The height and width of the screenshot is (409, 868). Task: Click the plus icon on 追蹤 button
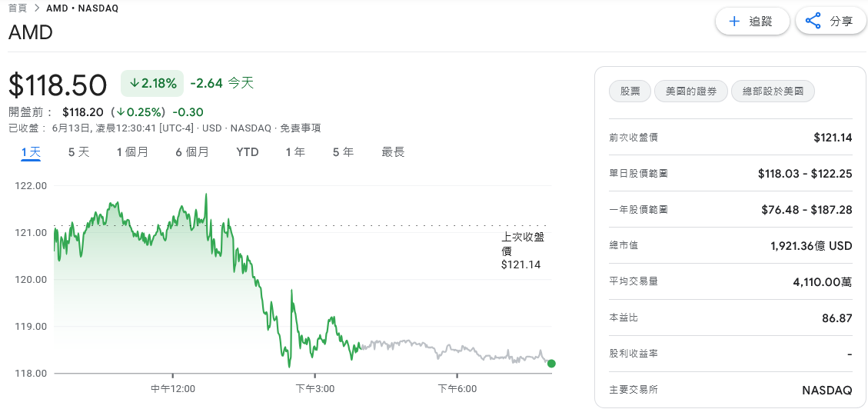(734, 22)
